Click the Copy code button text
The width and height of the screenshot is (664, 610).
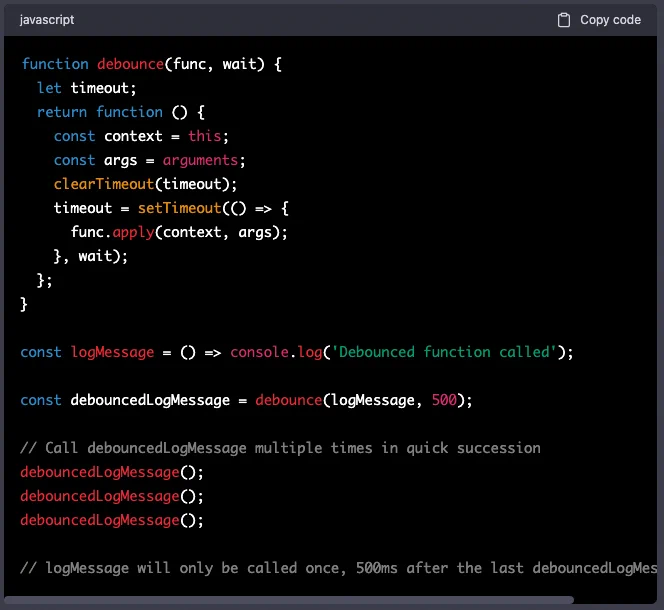point(610,20)
